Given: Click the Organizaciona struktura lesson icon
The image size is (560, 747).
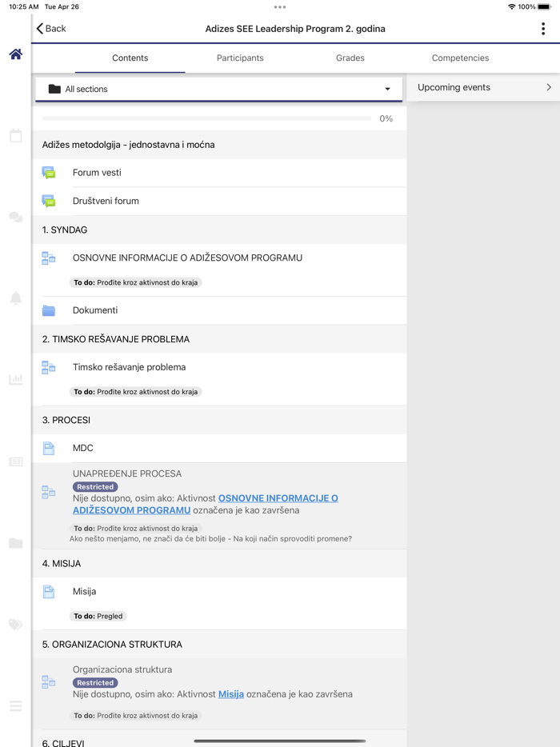Looking at the screenshot, I should click(x=49, y=681).
